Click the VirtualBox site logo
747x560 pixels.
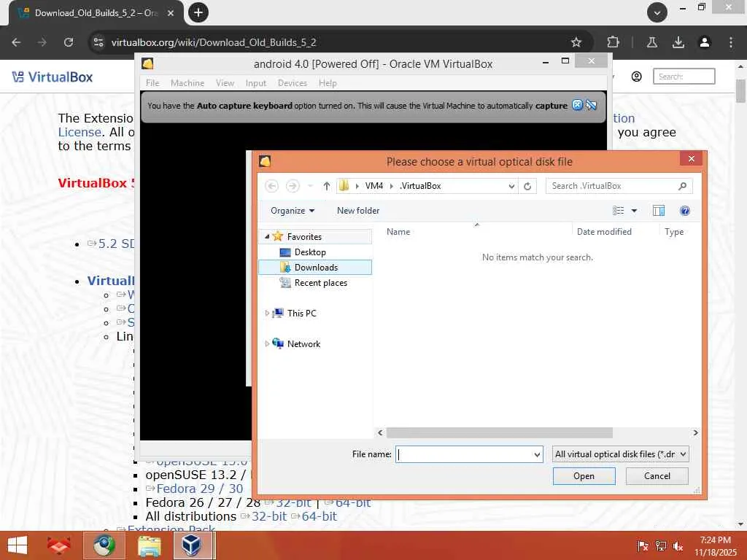(53, 77)
